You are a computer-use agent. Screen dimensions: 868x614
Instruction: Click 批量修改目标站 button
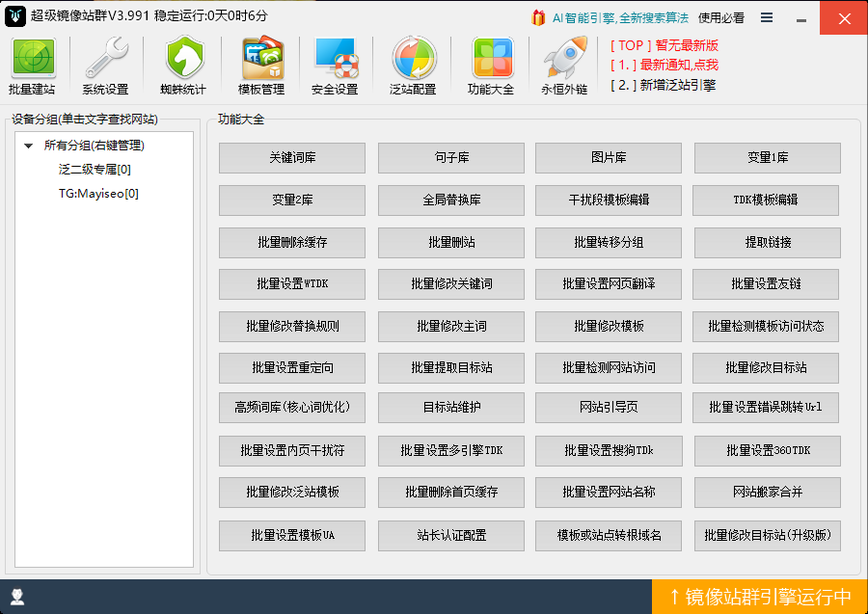766,368
